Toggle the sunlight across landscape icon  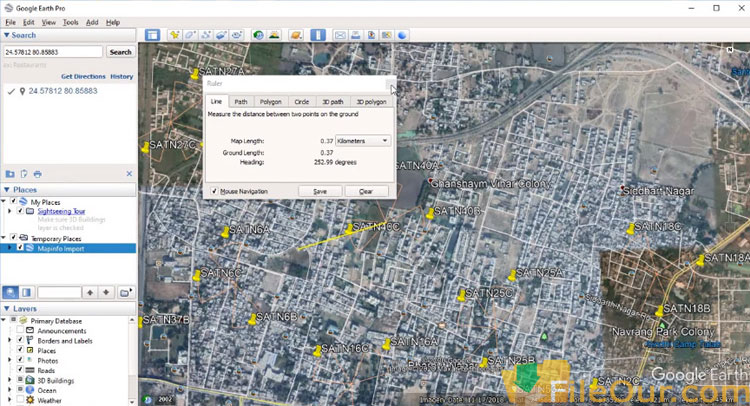pos(275,35)
